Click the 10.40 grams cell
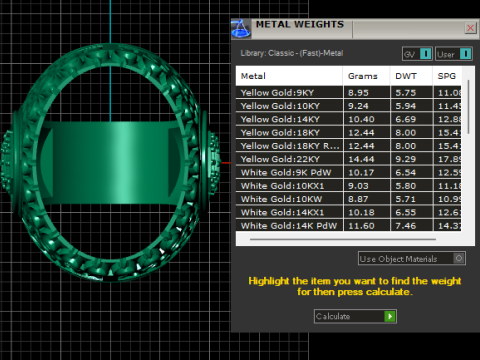Viewport: 480px width, 360px height. click(366, 119)
